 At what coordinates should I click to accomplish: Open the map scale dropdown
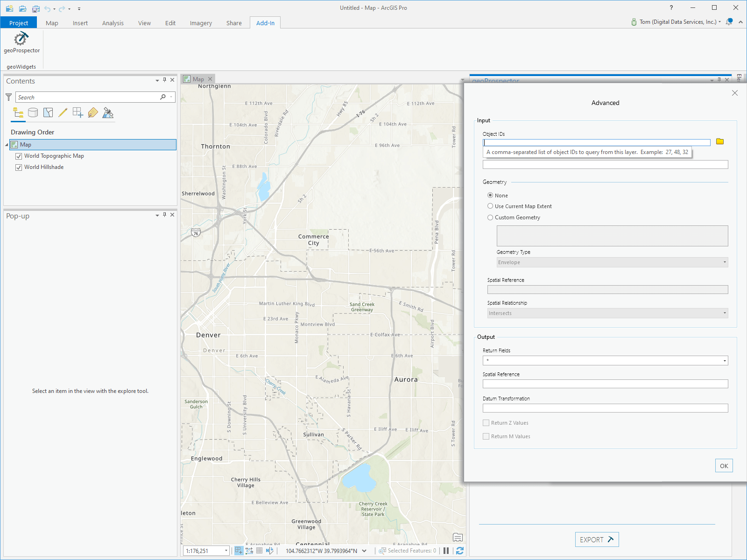(x=226, y=551)
